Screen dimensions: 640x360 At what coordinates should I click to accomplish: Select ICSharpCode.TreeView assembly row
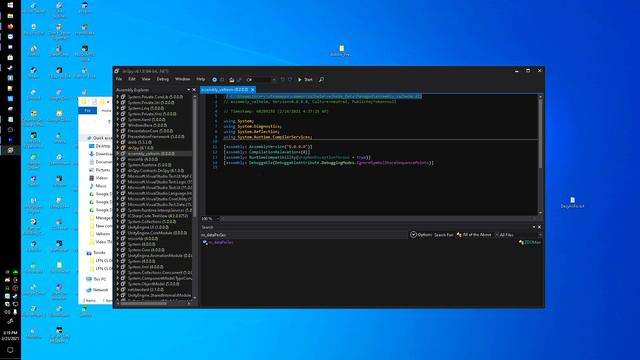point(158,216)
